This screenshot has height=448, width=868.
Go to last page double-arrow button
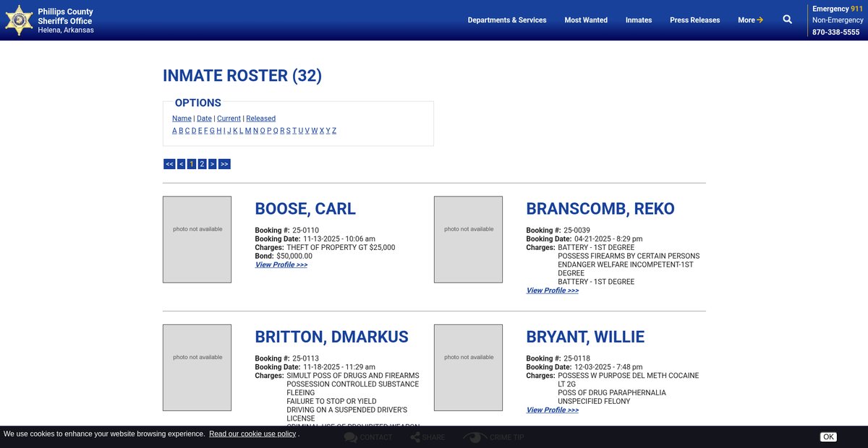pyautogui.click(x=224, y=164)
